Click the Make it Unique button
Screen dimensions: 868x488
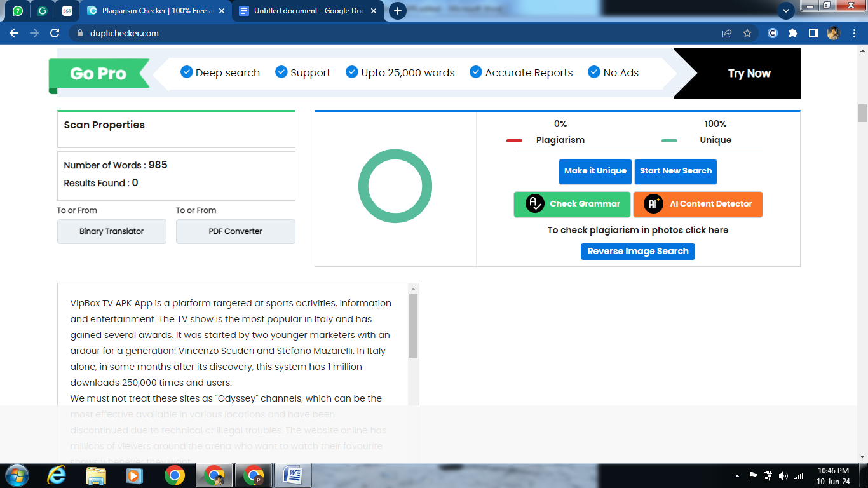point(595,172)
